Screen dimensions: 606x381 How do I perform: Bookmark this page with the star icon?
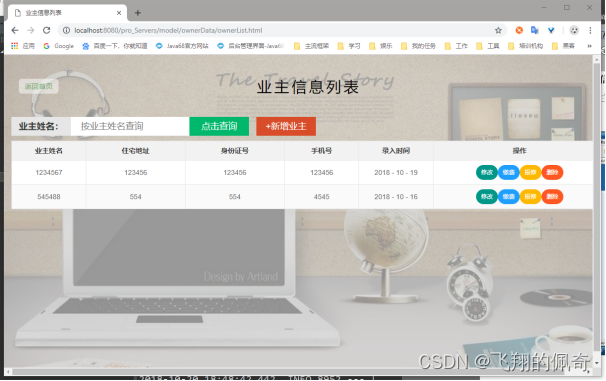(498, 30)
